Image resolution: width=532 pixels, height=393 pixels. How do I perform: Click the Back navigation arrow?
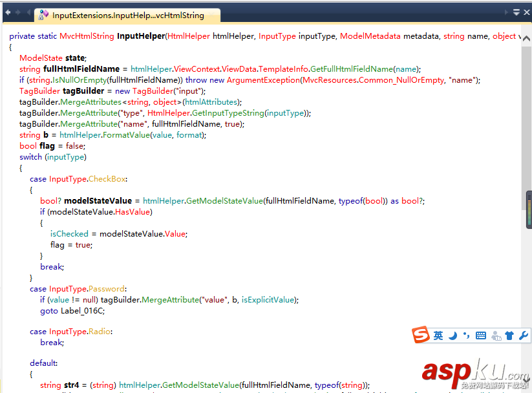8,11
